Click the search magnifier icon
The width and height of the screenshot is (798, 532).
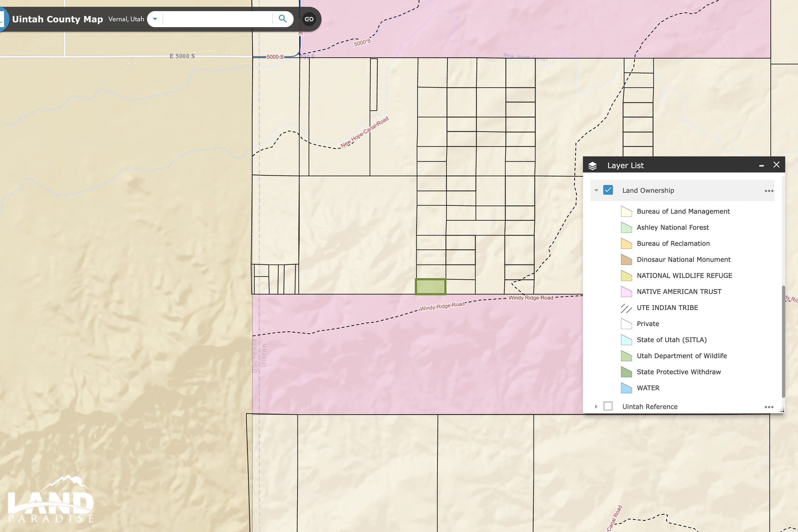(x=282, y=19)
